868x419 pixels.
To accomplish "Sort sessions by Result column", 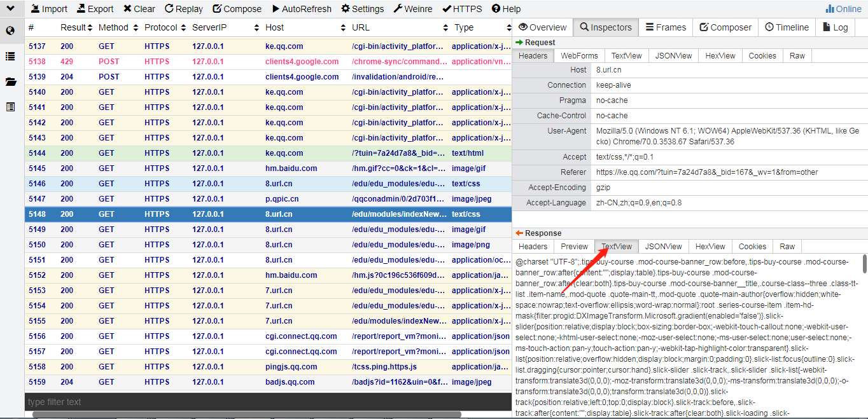I will pos(77,27).
